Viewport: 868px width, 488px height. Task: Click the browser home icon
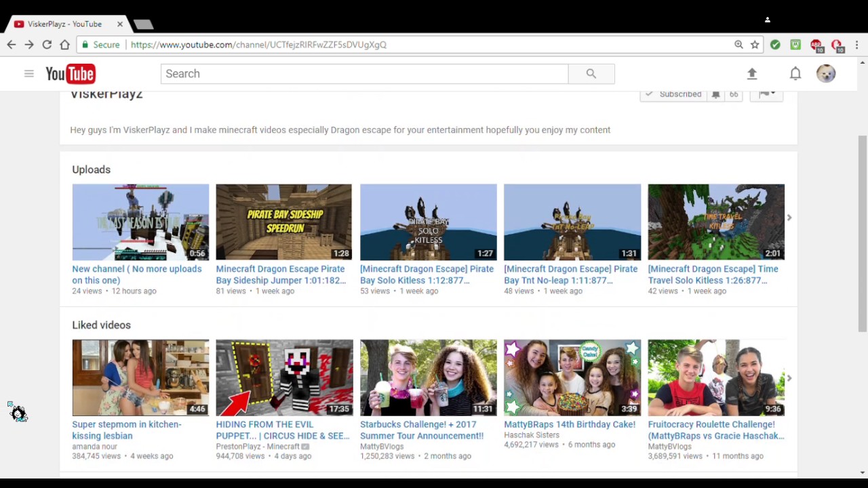click(x=65, y=45)
